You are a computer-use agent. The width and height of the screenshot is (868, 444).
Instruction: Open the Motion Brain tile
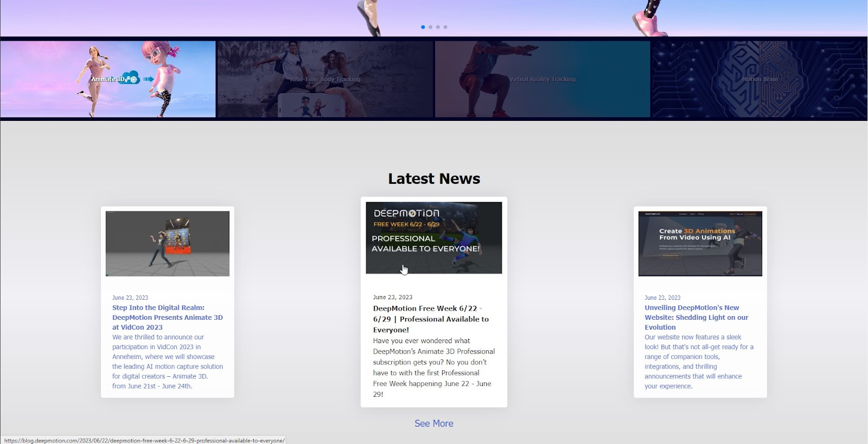pyautogui.click(x=759, y=79)
